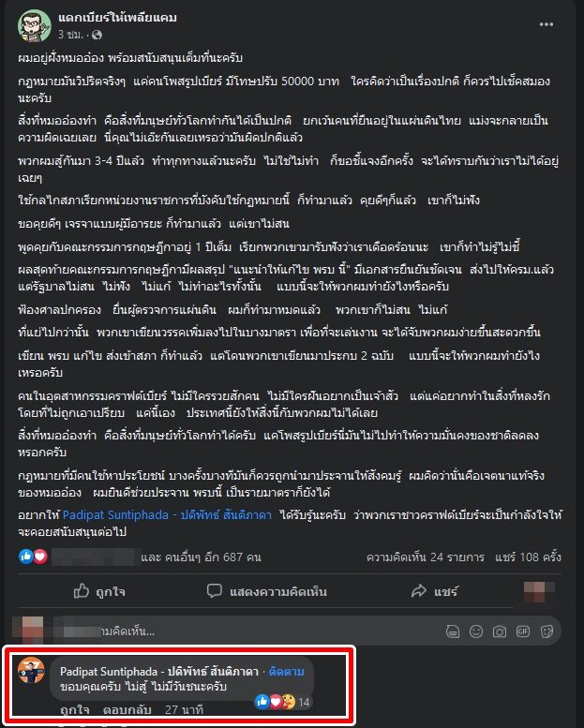Click the แชร์ share arrow button
584x728 pixels.
pyautogui.click(x=434, y=591)
